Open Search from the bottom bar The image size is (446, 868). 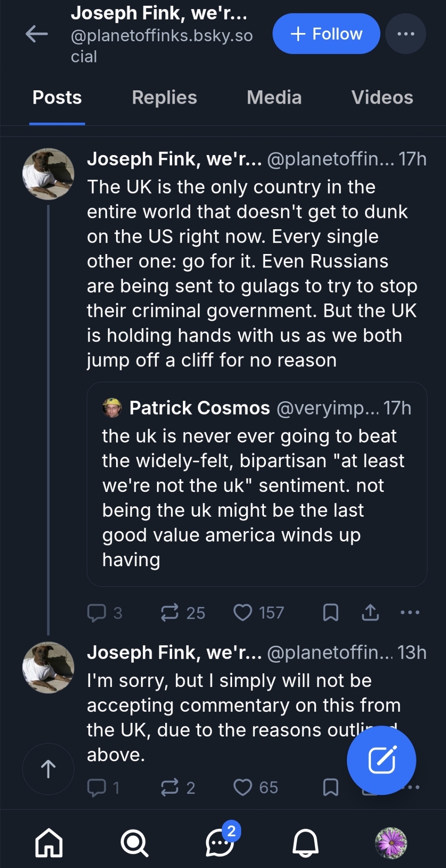point(134,843)
